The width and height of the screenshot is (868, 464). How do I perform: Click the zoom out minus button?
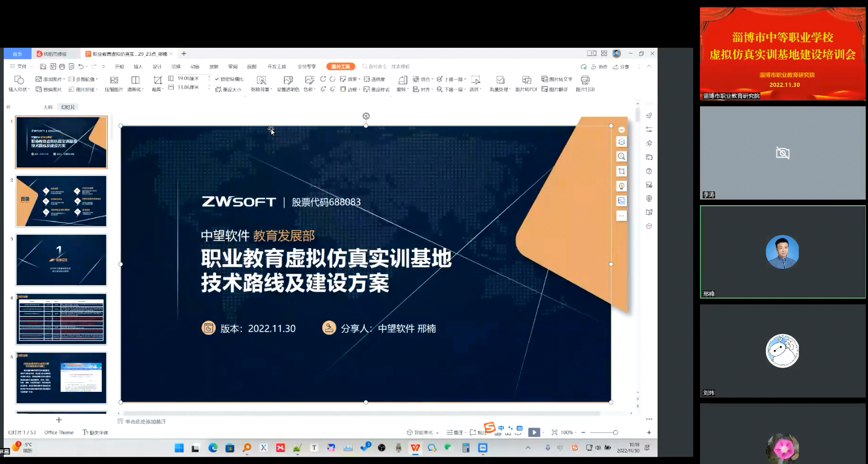583,432
